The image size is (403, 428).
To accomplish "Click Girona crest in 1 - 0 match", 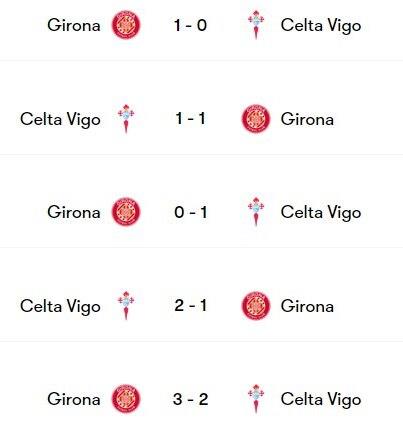I will (x=126, y=25).
